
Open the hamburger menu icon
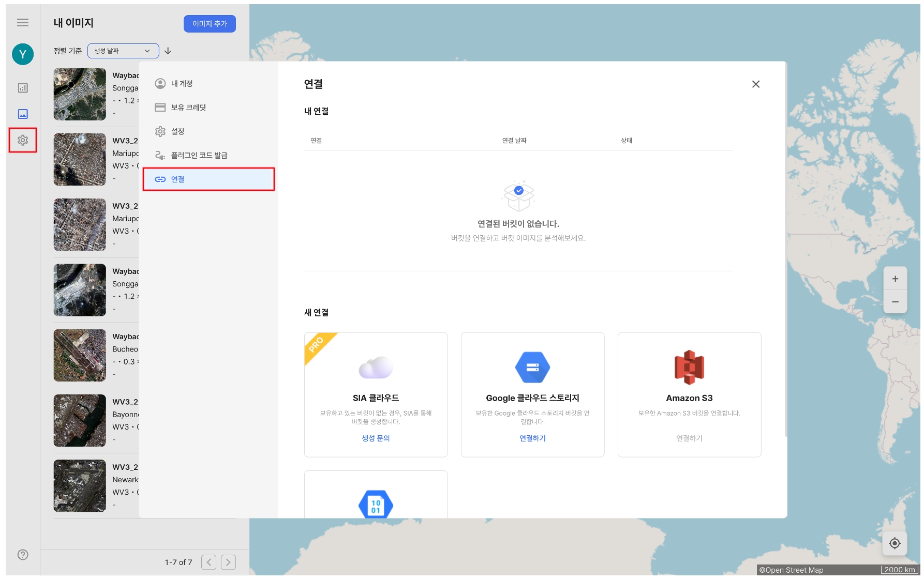[23, 23]
